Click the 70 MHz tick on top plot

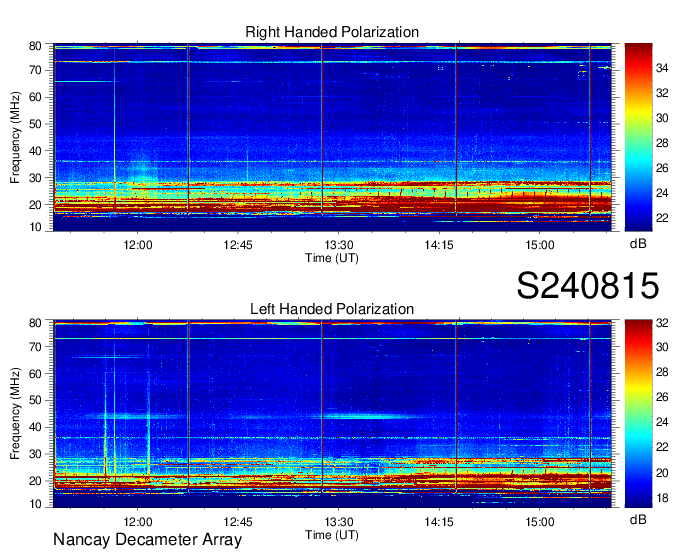[x=36, y=70]
